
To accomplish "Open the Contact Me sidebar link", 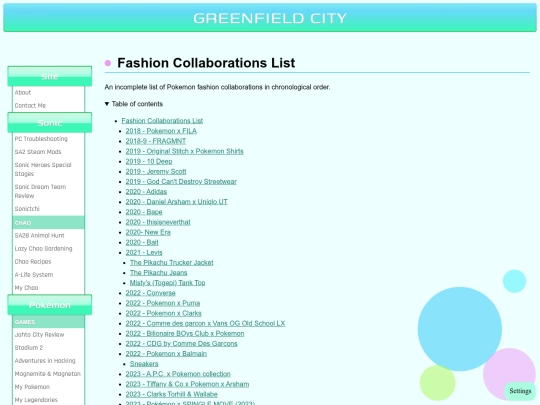I will pyautogui.click(x=30, y=105).
